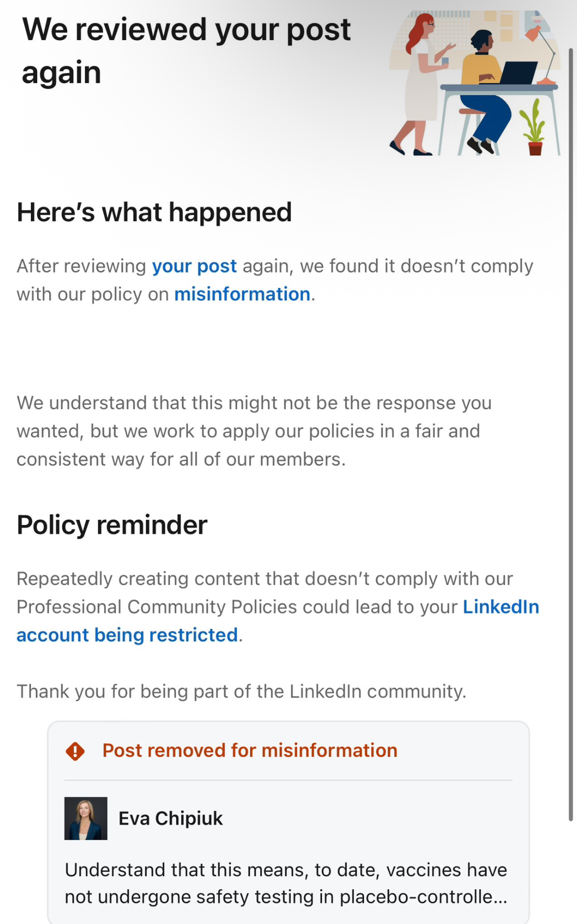Open the 'your post' link
577x924 pixels.
pos(194,266)
